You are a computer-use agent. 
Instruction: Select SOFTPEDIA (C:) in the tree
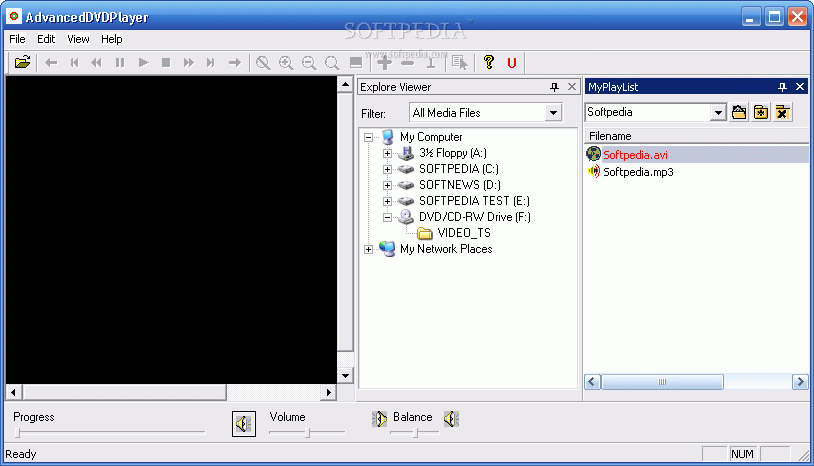click(x=459, y=169)
